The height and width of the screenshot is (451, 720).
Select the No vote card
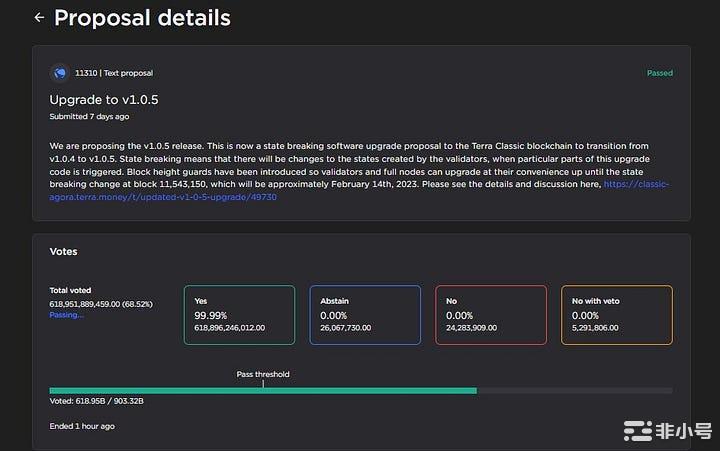point(491,315)
